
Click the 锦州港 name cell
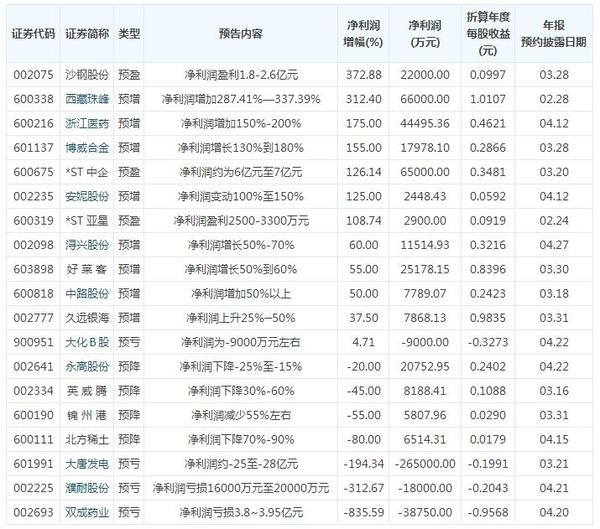tap(87, 415)
